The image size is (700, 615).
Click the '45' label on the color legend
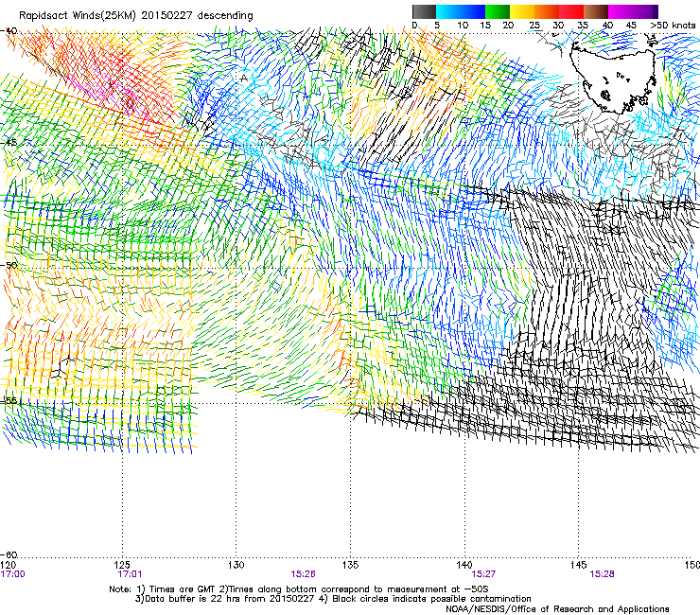click(631, 25)
